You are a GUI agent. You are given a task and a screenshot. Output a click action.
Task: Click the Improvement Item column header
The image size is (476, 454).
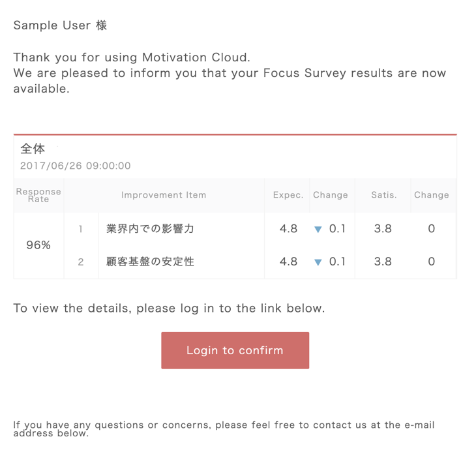pos(164,195)
